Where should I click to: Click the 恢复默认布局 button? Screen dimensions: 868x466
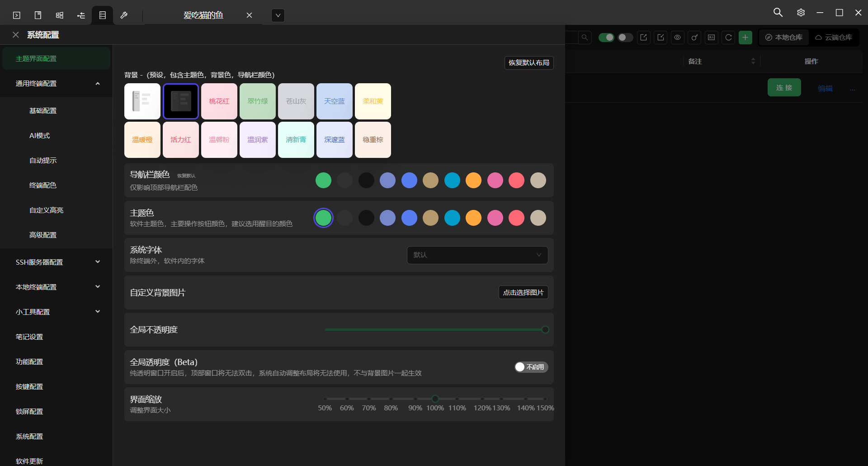pyautogui.click(x=528, y=63)
